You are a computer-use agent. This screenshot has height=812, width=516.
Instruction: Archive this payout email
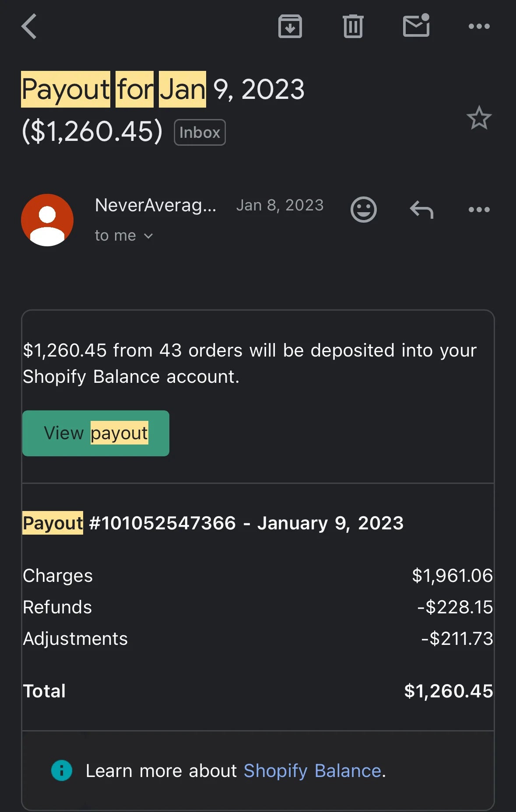tap(290, 26)
